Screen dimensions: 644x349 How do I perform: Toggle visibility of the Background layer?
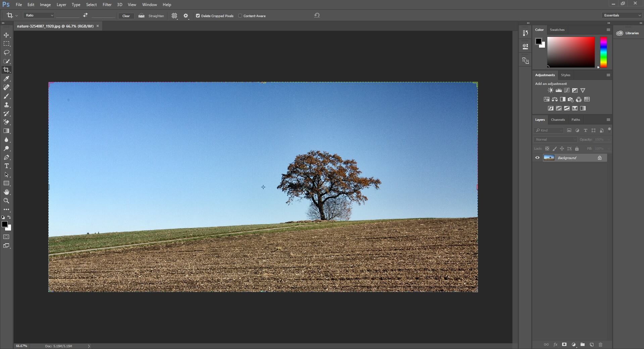click(x=537, y=158)
